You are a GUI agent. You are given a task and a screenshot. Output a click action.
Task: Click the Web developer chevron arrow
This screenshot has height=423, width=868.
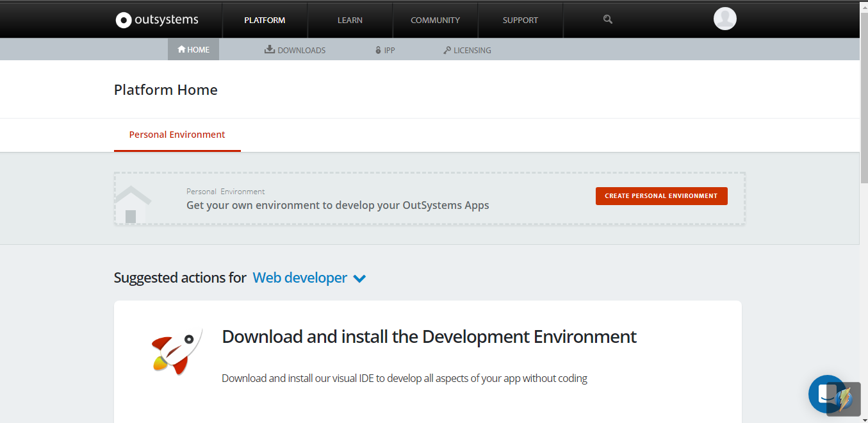point(359,278)
